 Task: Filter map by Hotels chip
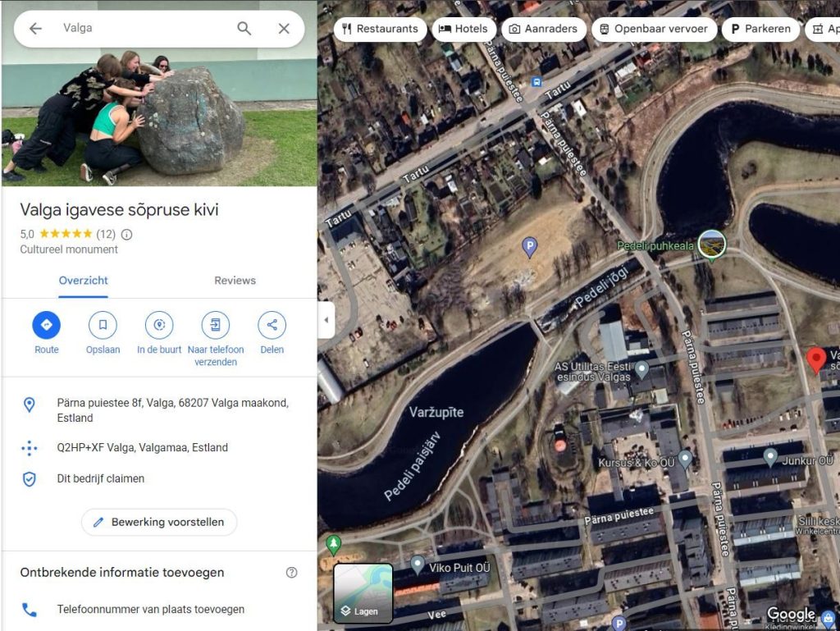[463, 29]
